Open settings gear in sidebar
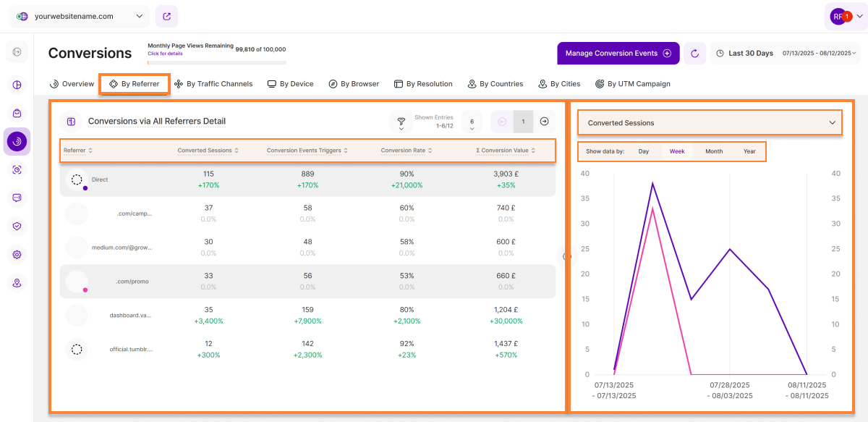The height and width of the screenshot is (422, 868). [17, 255]
